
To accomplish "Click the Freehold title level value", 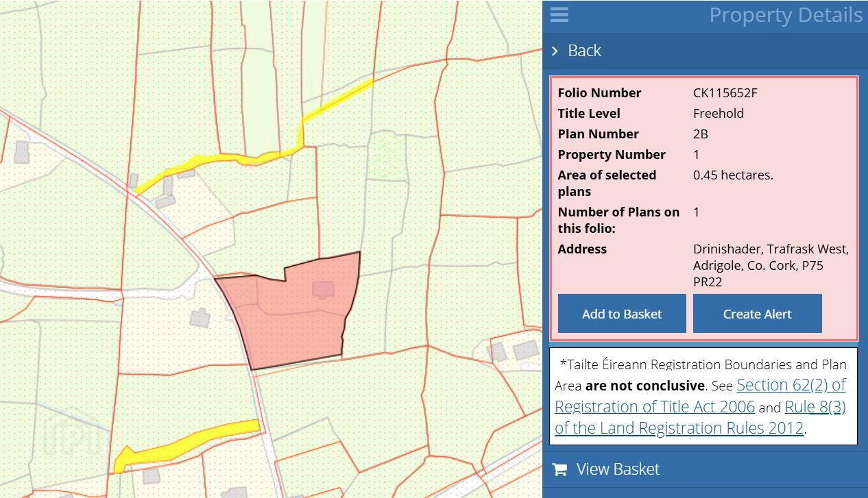I will point(719,114).
